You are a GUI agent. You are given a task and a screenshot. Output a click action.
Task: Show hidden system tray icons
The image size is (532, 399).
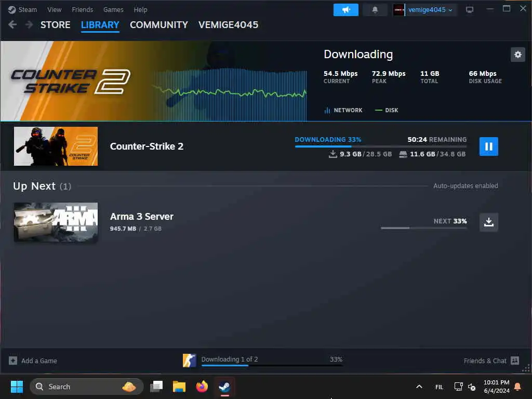[x=419, y=387]
